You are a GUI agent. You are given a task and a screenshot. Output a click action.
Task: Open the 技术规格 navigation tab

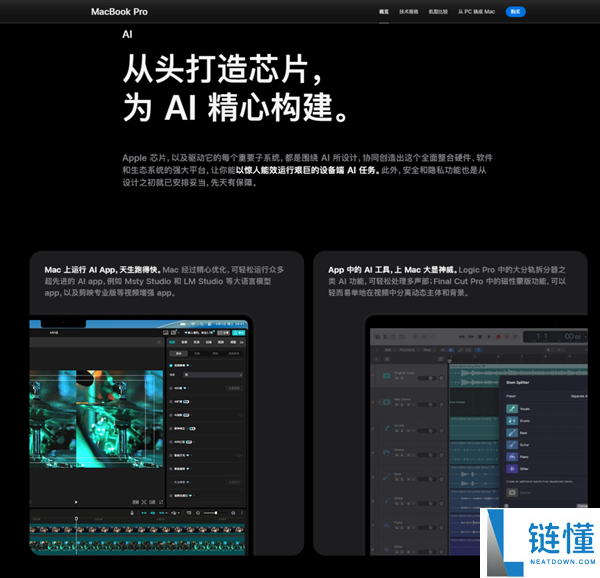tap(408, 12)
